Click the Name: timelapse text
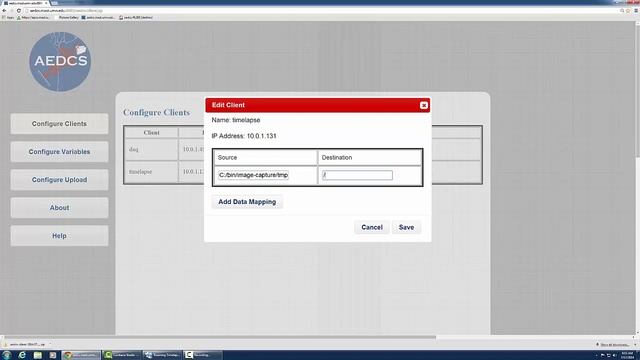Screen dimensions: 640x360 click(x=236, y=120)
